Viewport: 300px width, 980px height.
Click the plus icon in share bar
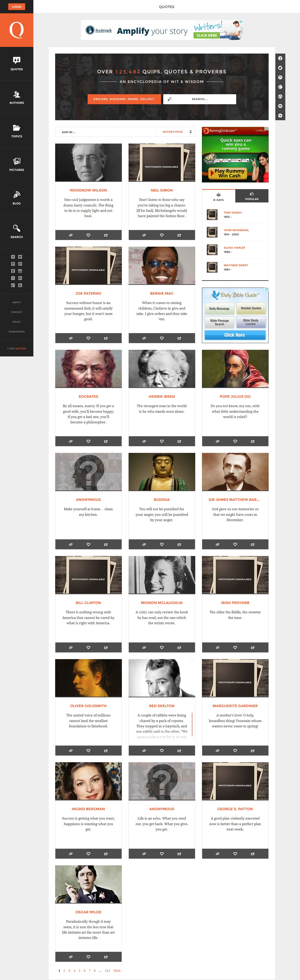[280, 115]
